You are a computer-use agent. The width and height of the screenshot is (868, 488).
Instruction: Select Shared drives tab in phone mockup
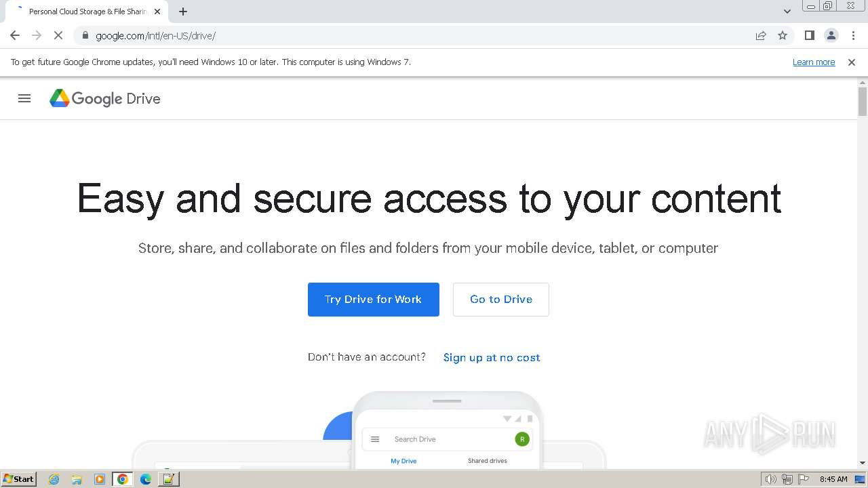tap(488, 461)
